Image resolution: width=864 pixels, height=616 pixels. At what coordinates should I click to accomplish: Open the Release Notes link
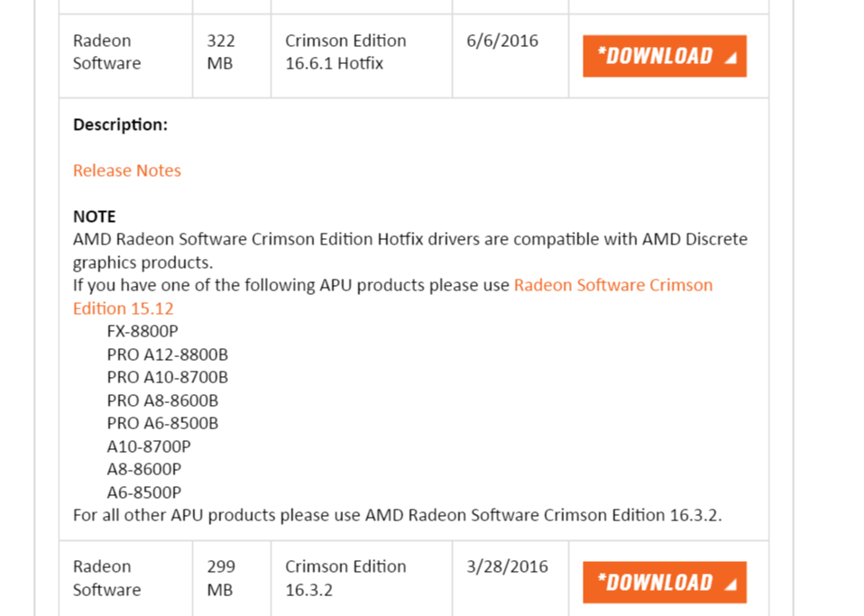click(126, 170)
